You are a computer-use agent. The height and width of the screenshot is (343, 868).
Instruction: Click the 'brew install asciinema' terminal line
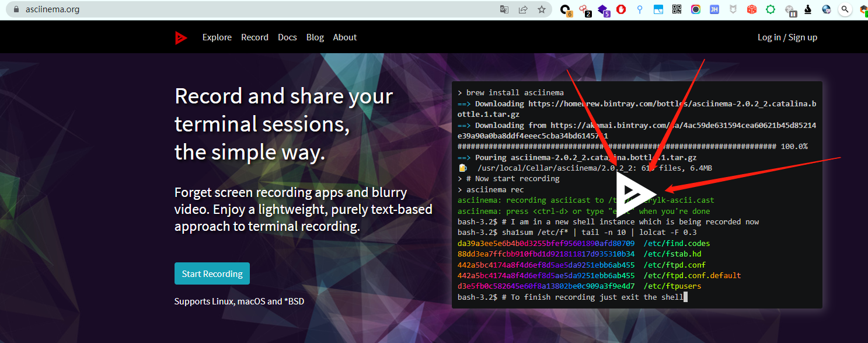(511, 93)
